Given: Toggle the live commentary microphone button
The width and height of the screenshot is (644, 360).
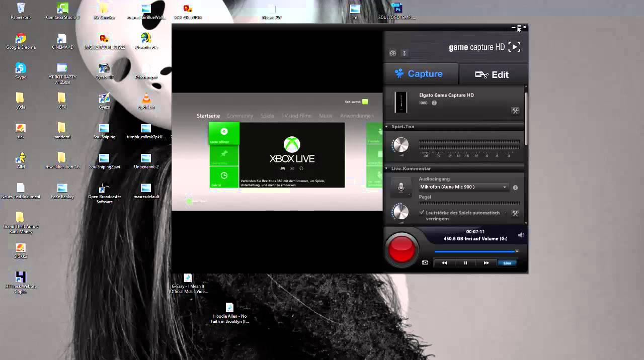Looking at the screenshot, I should (401, 187).
